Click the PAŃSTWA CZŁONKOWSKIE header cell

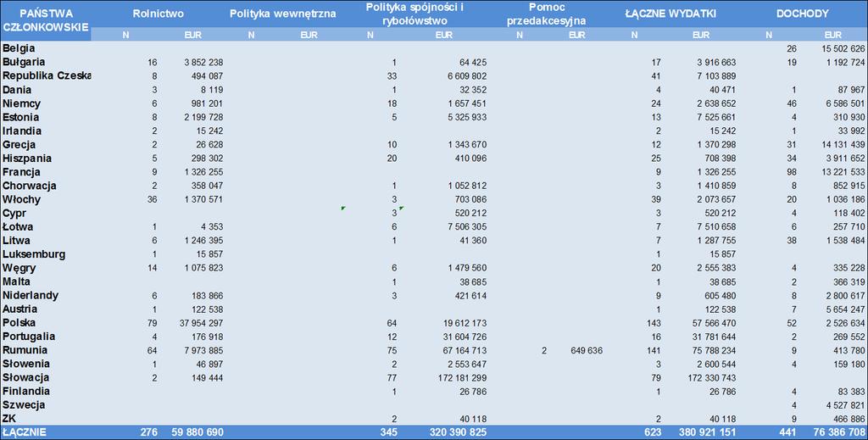pos(46,20)
